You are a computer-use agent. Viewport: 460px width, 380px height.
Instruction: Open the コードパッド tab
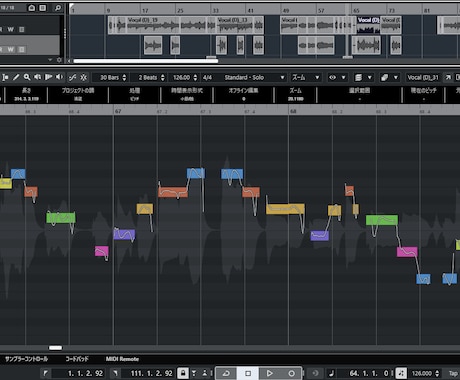point(77,359)
